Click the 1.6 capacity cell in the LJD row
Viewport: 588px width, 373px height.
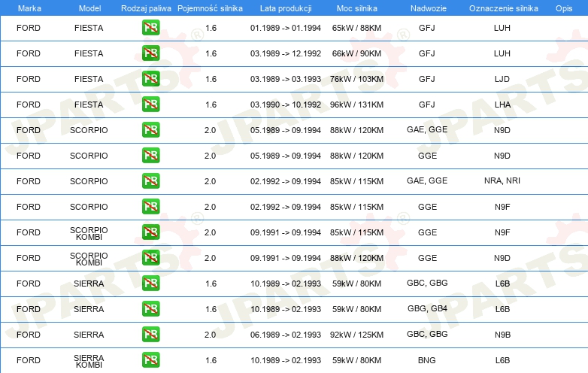[x=211, y=79]
